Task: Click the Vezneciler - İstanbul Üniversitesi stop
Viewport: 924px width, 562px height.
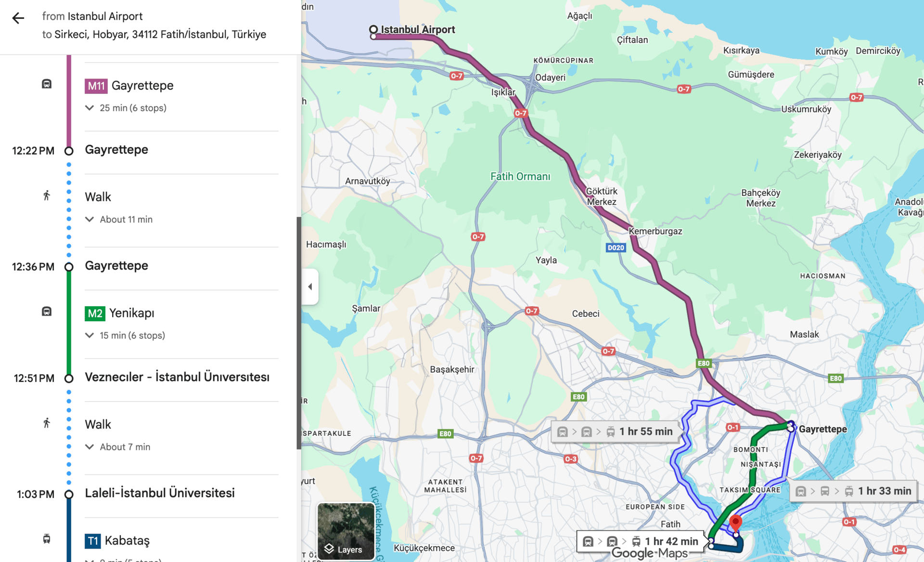Action: [x=177, y=377]
